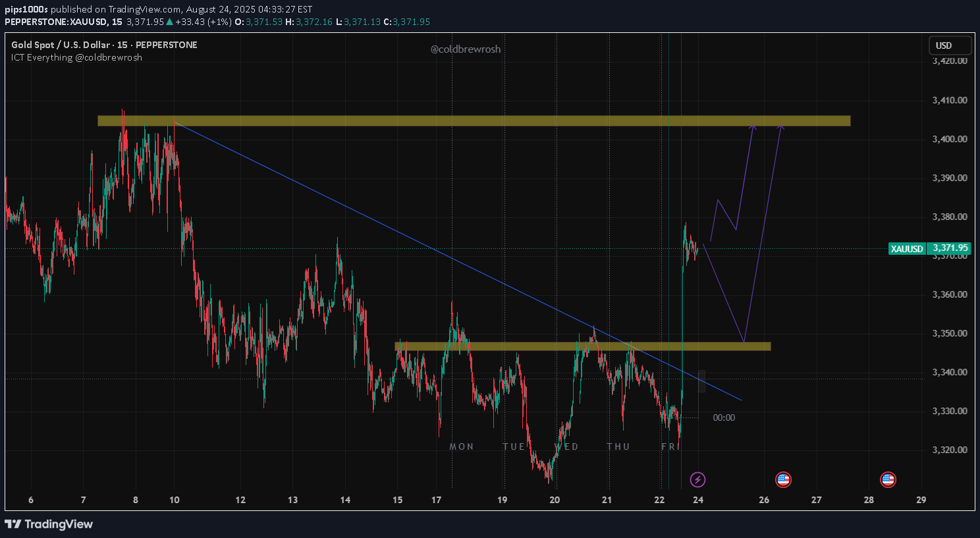
Task: Click the US flag event icon near date 26
Action: click(x=783, y=479)
